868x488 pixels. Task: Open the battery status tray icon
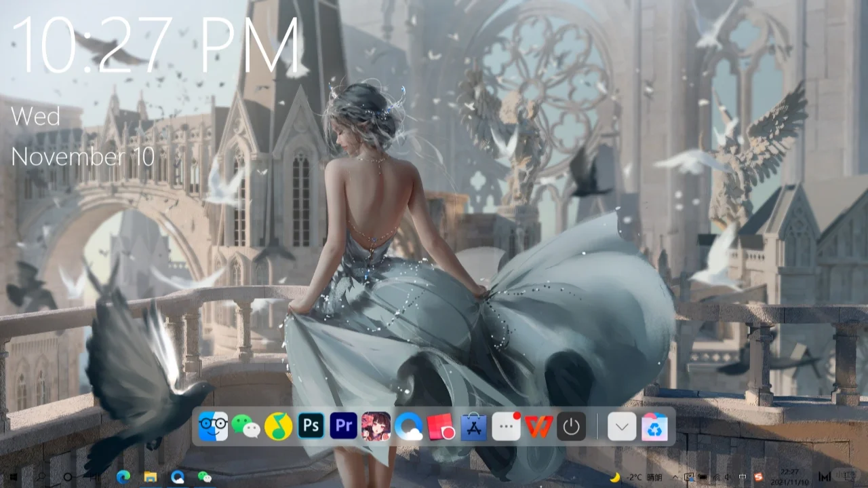pyautogui.click(x=703, y=477)
